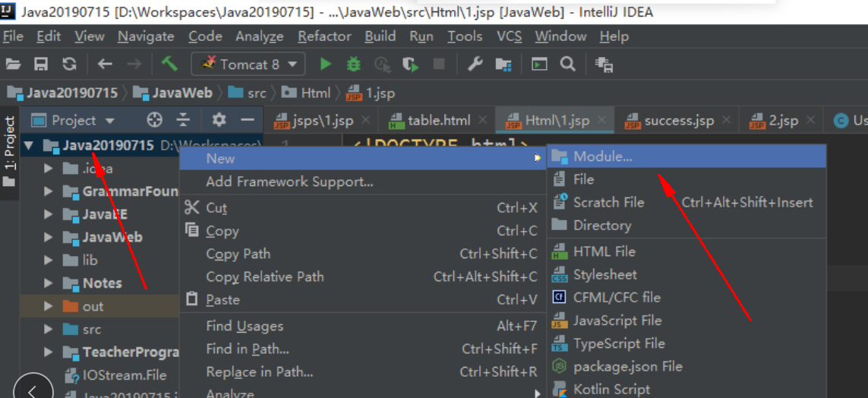Open Project panel gear settings
The image size is (868, 398).
219,119
